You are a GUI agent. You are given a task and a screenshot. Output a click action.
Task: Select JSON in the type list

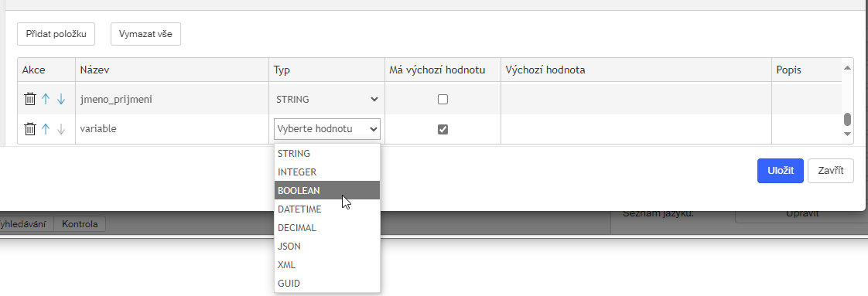pyautogui.click(x=327, y=247)
